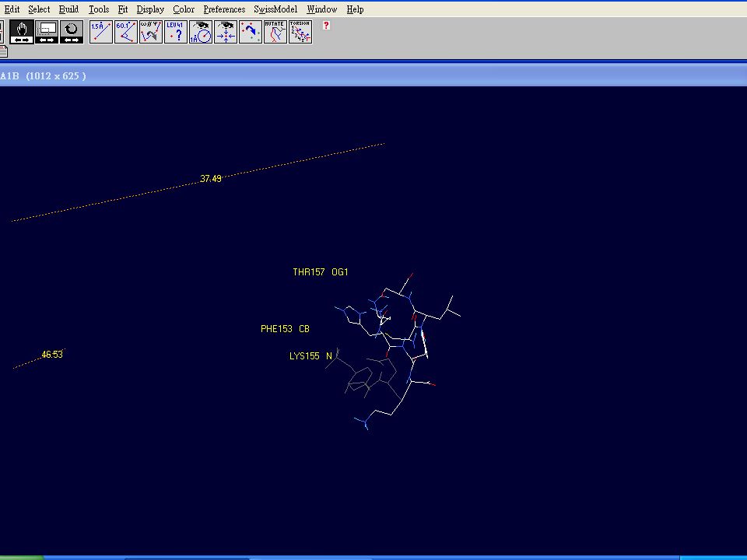Open the Fit menu
747x560 pixels.
122,9
